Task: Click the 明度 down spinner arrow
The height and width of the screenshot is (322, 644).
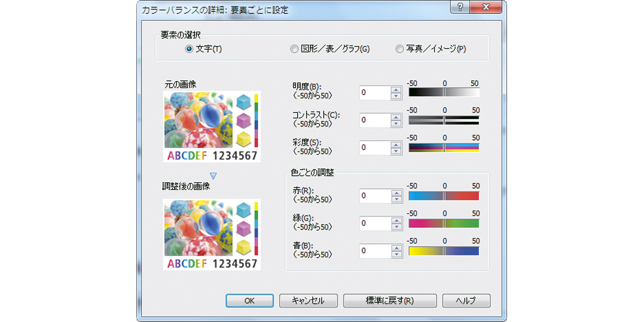Action: coord(396,95)
